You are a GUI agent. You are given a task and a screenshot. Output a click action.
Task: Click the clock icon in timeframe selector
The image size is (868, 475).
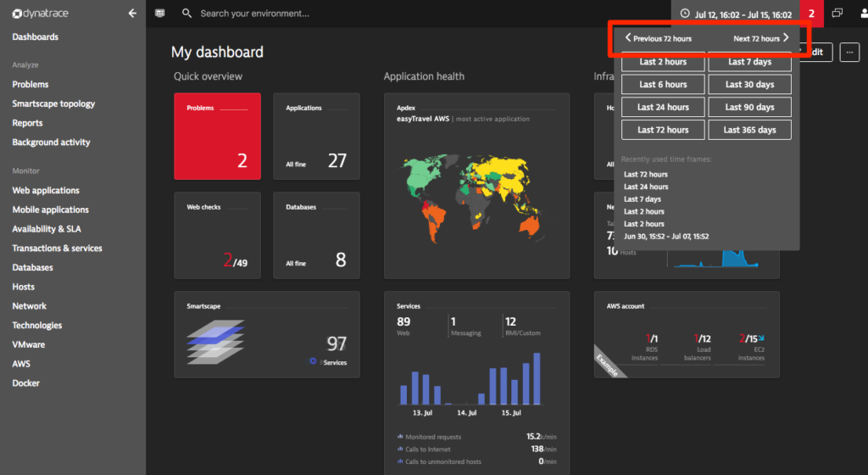[x=685, y=14]
